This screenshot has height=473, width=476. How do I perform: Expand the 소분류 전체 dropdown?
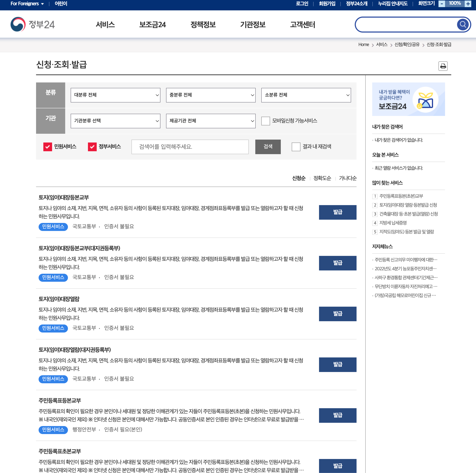tap(306, 95)
